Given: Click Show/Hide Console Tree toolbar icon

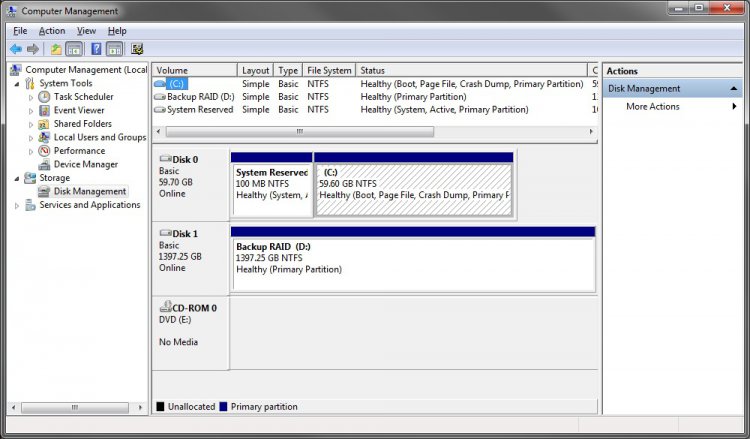Looking at the screenshot, I should point(74,49).
